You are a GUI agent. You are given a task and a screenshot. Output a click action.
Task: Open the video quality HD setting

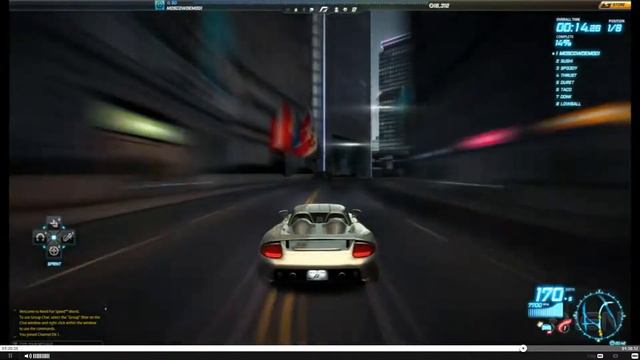600,356
